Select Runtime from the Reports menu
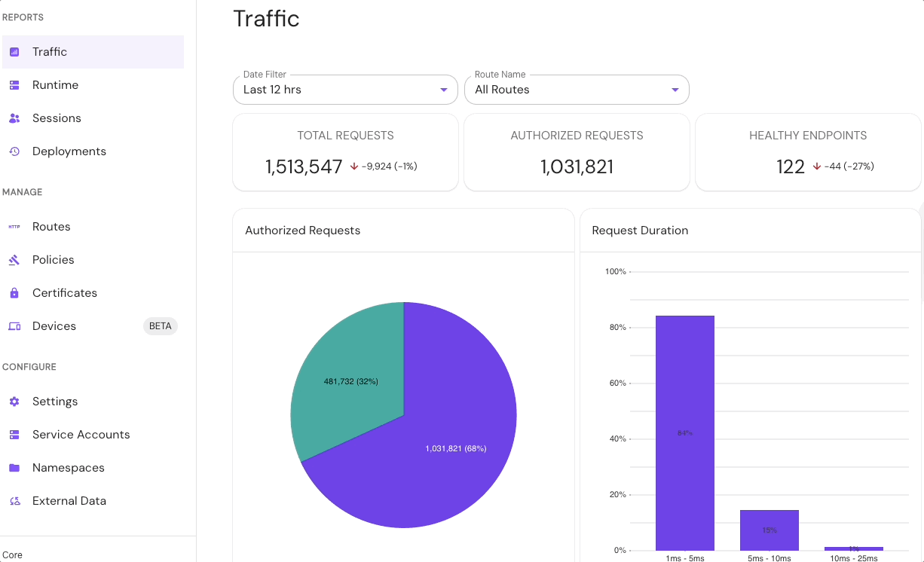Viewport: 924px width, 562px height. pos(54,84)
